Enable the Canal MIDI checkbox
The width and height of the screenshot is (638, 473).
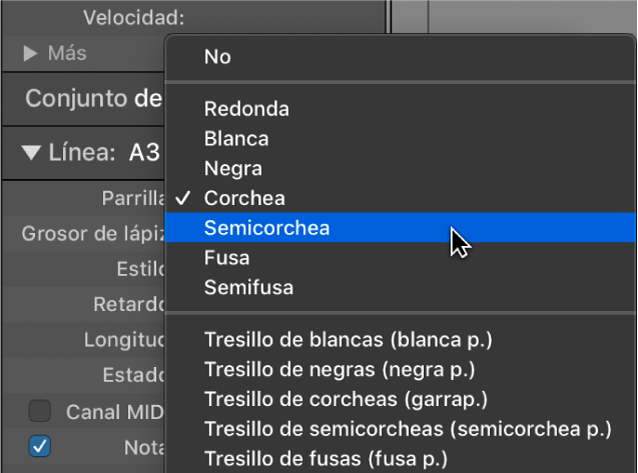pos(40,411)
